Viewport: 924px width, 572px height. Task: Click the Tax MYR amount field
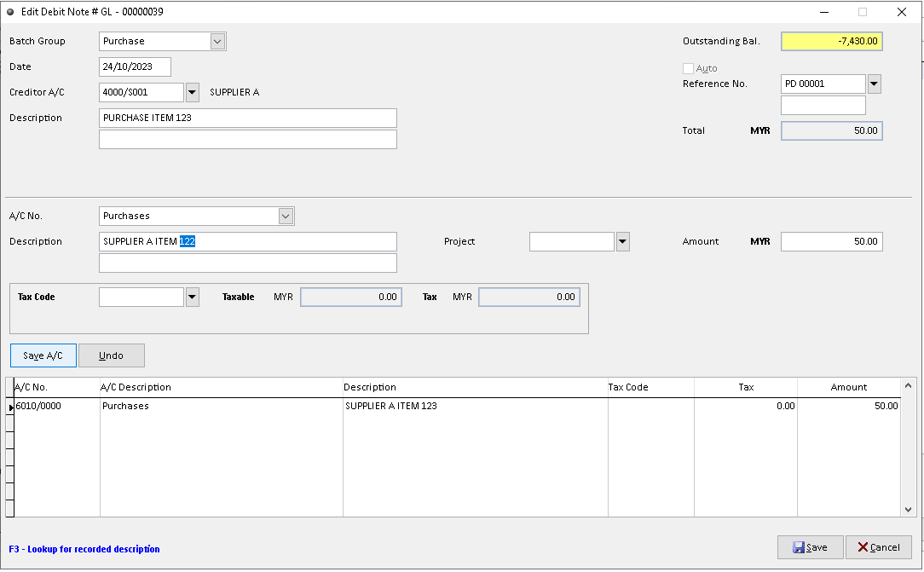pos(529,297)
